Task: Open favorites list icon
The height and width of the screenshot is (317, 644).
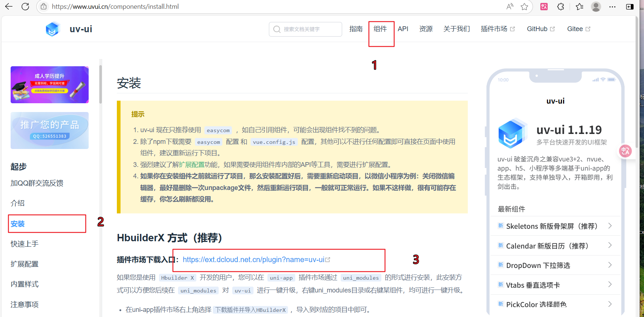Action: coord(580,7)
